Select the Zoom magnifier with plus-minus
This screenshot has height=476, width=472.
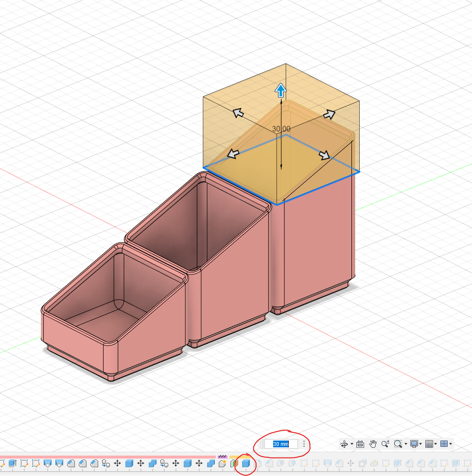[385, 444]
